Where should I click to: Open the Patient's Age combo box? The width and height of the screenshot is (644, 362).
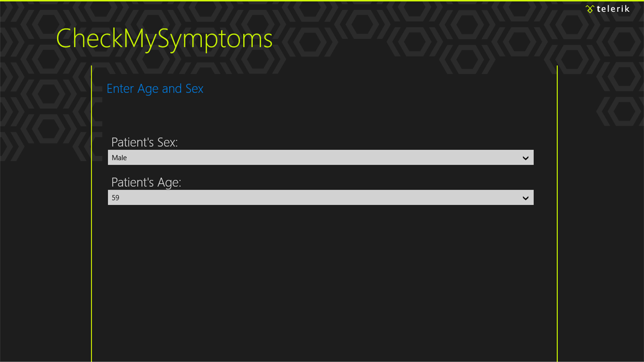tap(313, 198)
